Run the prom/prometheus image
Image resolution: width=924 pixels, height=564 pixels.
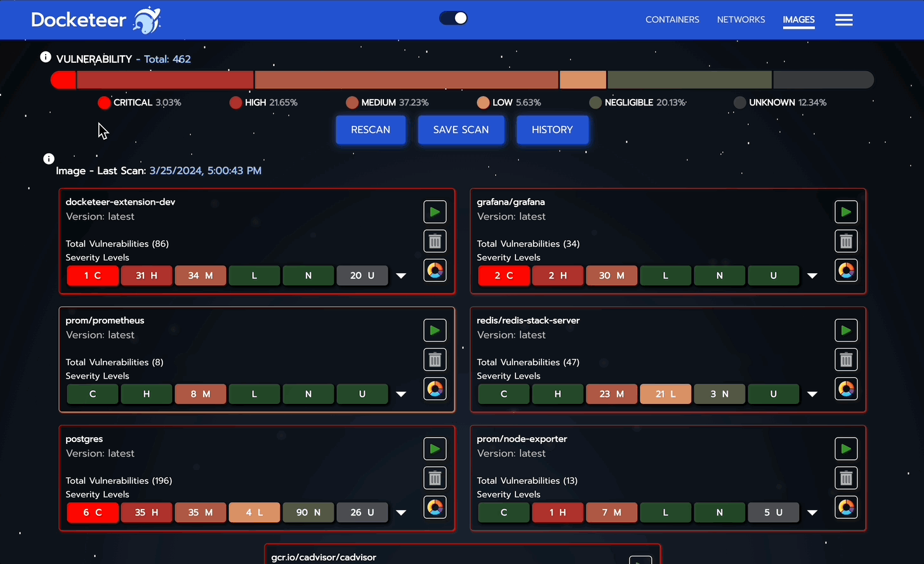[x=435, y=330]
